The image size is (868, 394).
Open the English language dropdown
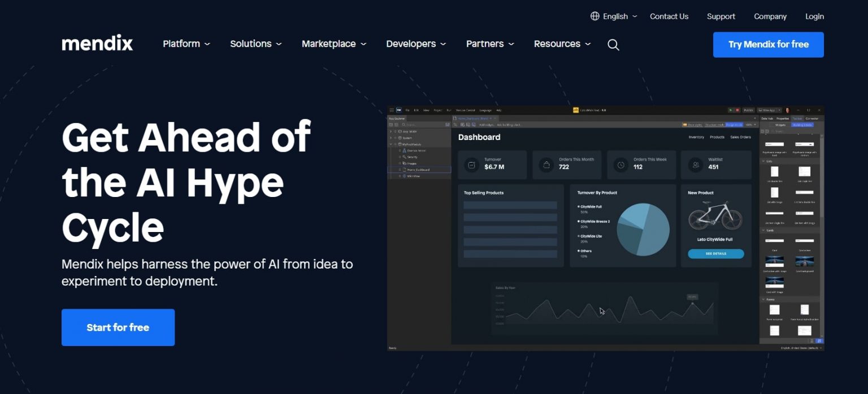619,16
